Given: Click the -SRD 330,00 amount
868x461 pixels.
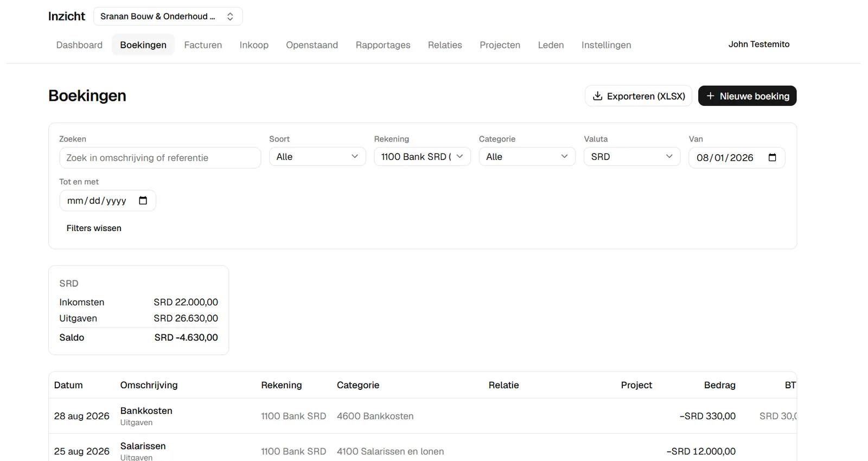Looking at the screenshot, I should (x=707, y=416).
